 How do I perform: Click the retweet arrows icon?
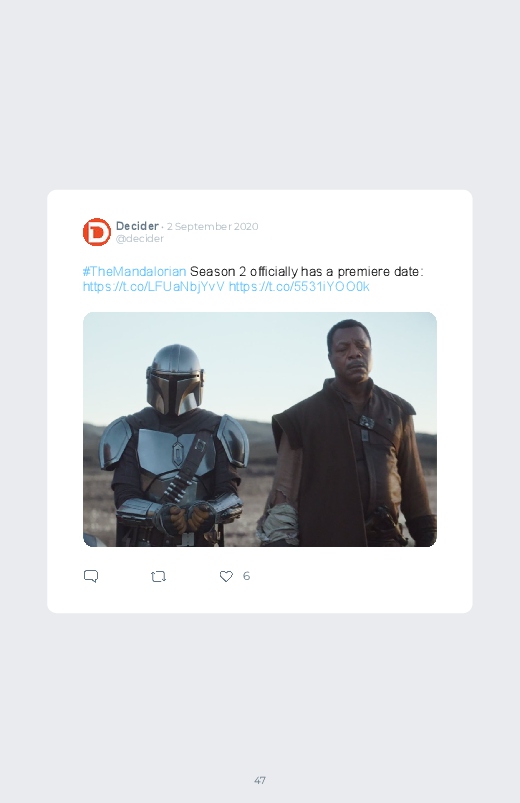pos(158,577)
